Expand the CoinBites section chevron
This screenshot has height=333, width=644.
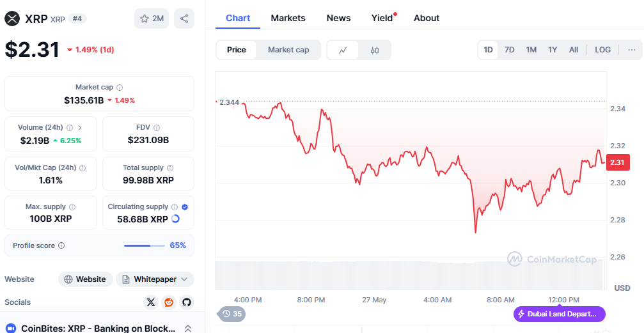point(188,329)
